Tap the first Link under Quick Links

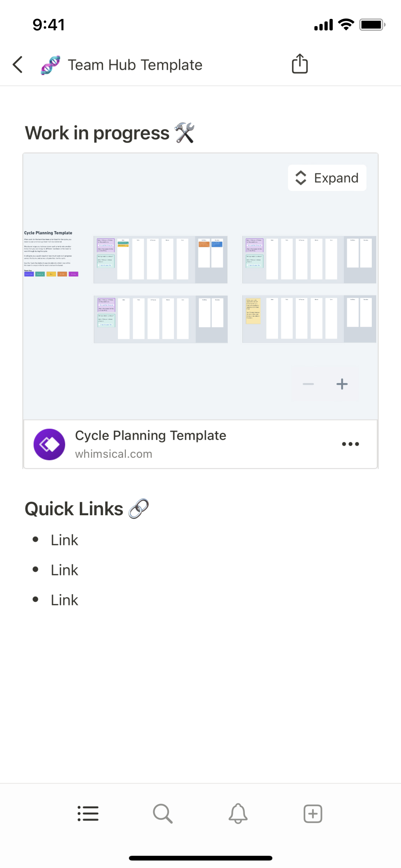point(64,540)
